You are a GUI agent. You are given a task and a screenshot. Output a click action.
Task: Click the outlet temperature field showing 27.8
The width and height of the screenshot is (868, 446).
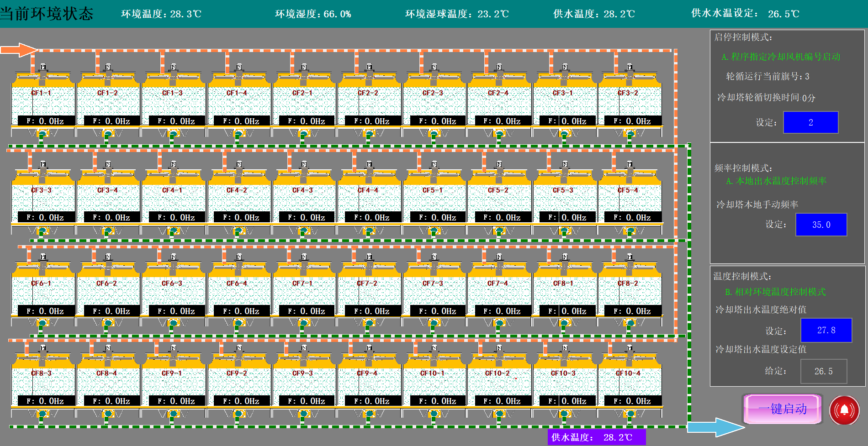point(826,330)
